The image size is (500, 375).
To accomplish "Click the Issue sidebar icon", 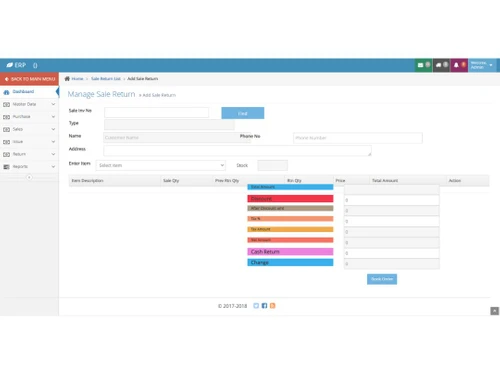I will pos(6,142).
